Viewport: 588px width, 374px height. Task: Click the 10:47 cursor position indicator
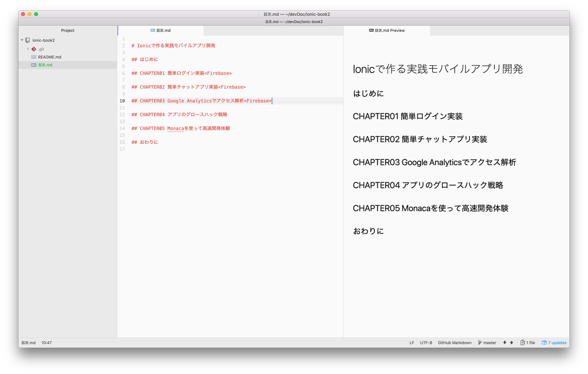coord(47,343)
